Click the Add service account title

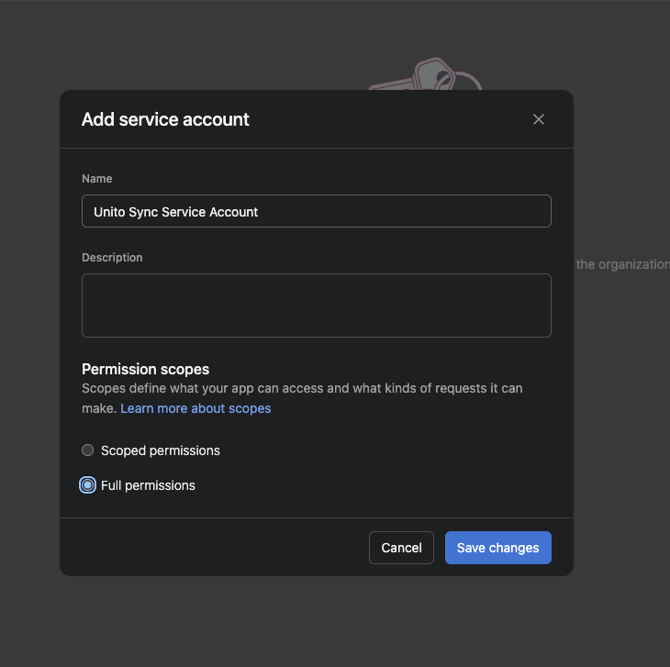pyautogui.click(x=165, y=119)
